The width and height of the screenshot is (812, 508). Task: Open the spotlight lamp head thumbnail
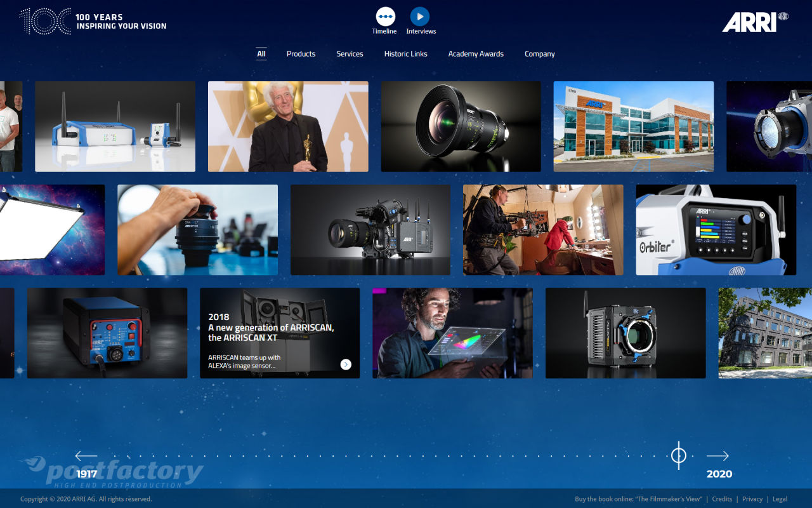pyautogui.click(x=769, y=126)
